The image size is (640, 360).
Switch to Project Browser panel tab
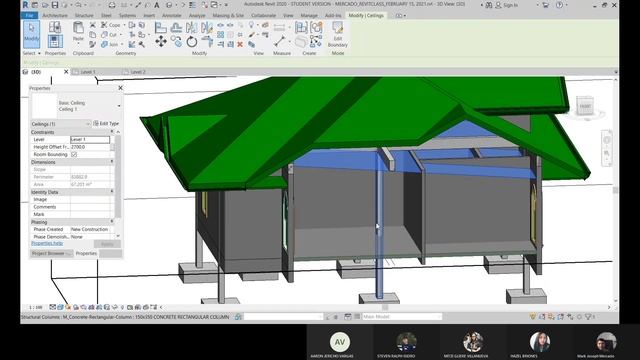click(51, 253)
